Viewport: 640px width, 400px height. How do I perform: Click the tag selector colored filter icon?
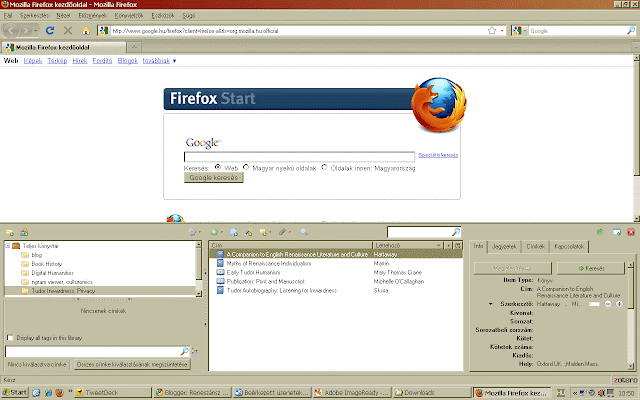195,351
